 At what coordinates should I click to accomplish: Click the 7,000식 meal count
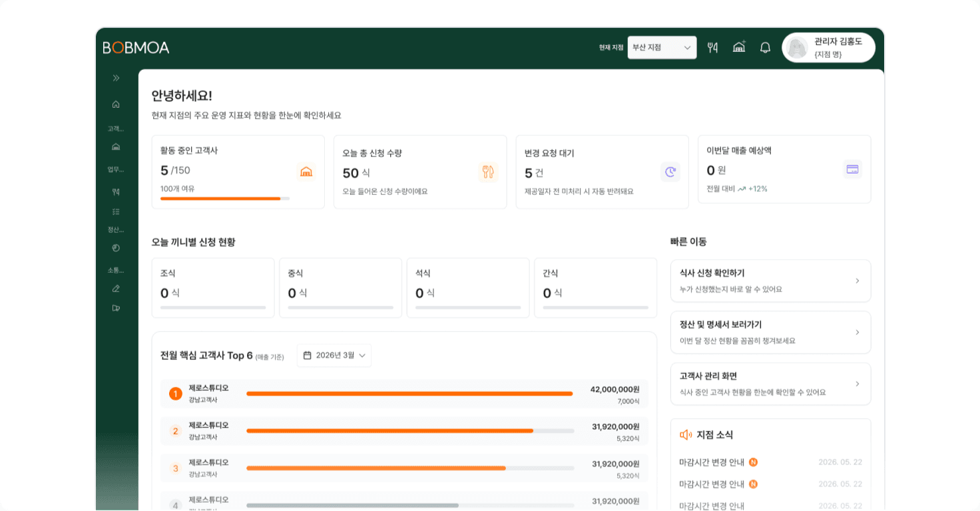point(628,401)
